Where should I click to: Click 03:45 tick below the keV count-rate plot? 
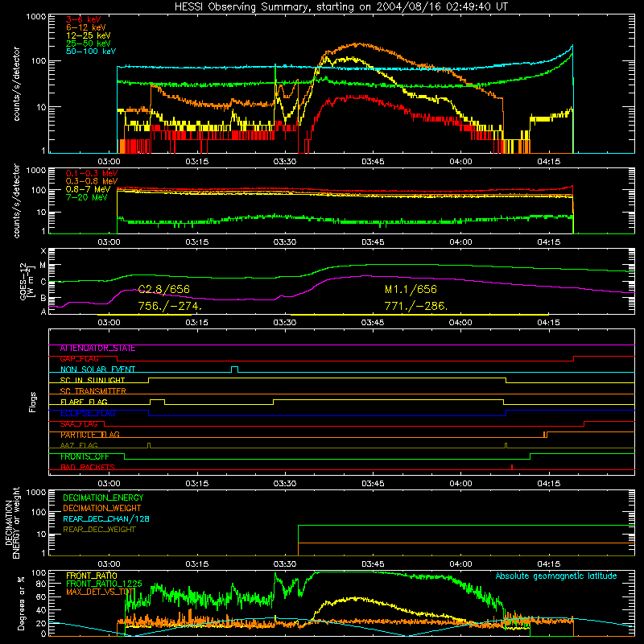[373, 162]
